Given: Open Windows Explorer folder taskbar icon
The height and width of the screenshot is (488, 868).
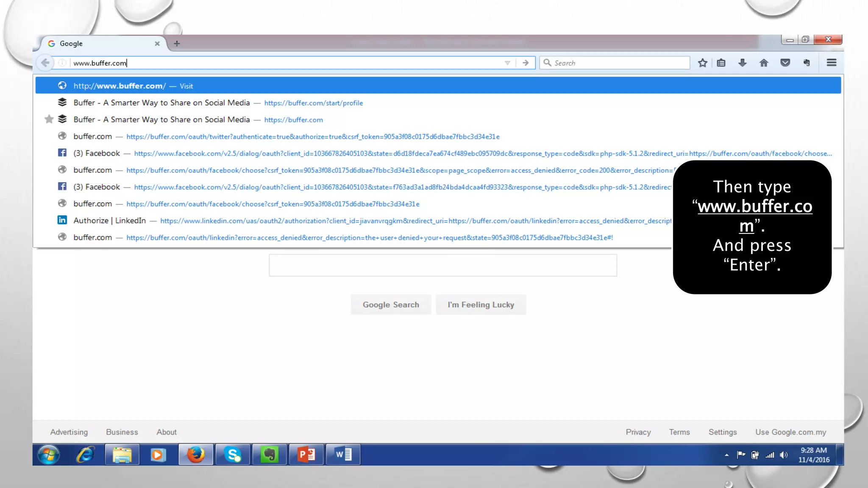Looking at the screenshot, I should pyautogui.click(x=122, y=455).
